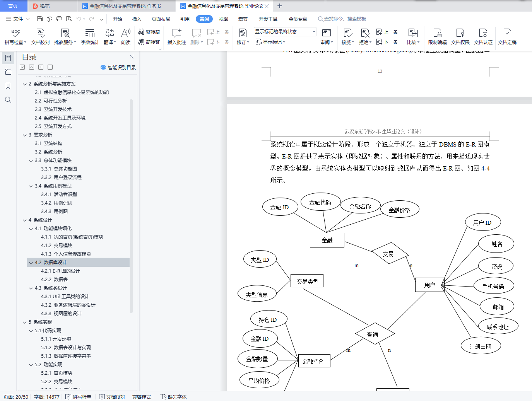532x401 pixels.
Task: Click the 文档定稿 finalize document icon
Action: click(507, 37)
